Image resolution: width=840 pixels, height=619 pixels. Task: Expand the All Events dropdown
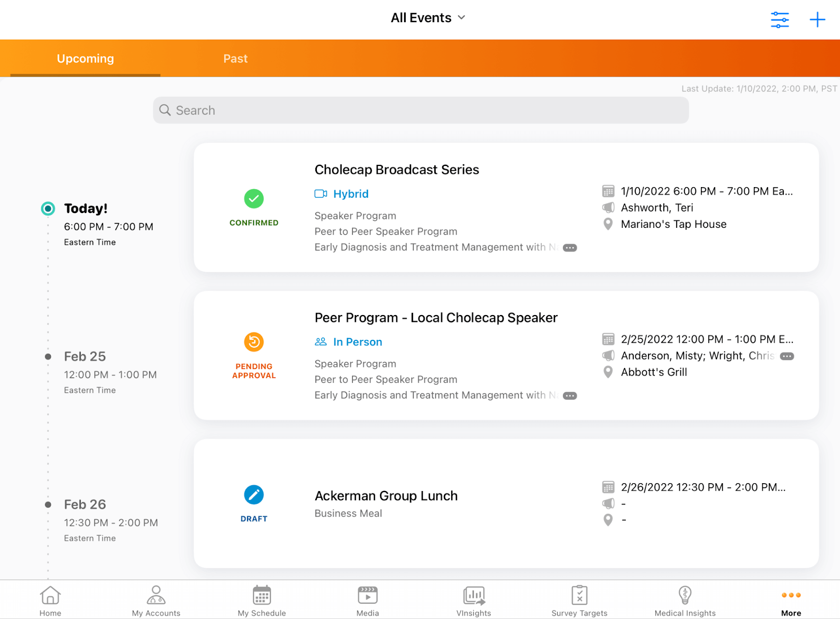[428, 18]
